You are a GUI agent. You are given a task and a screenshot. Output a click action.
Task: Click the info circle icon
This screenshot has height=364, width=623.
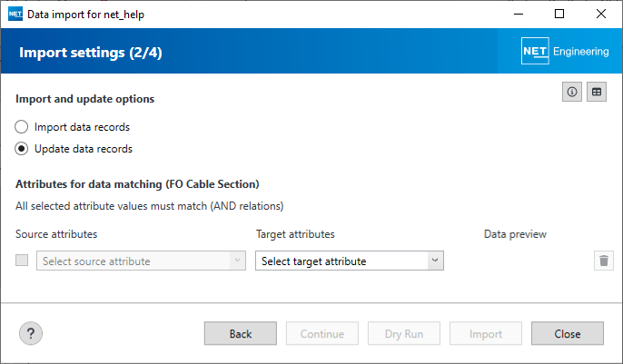click(x=572, y=92)
